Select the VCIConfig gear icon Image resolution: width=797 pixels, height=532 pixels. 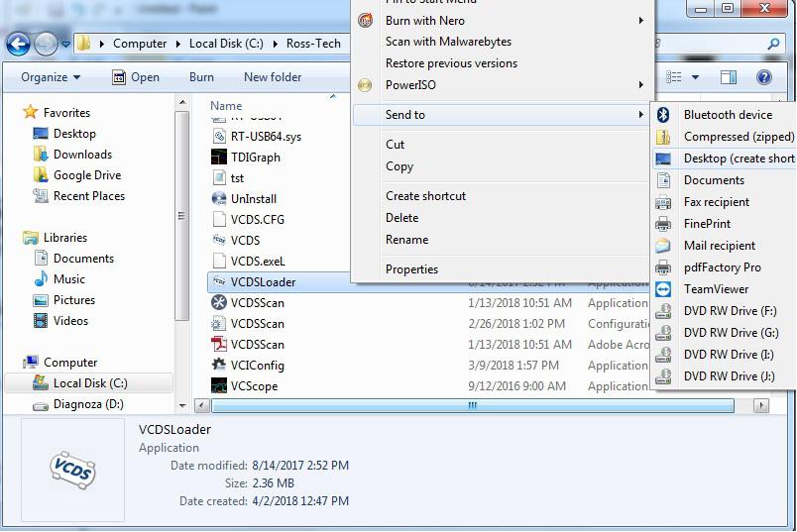click(218, 365)
